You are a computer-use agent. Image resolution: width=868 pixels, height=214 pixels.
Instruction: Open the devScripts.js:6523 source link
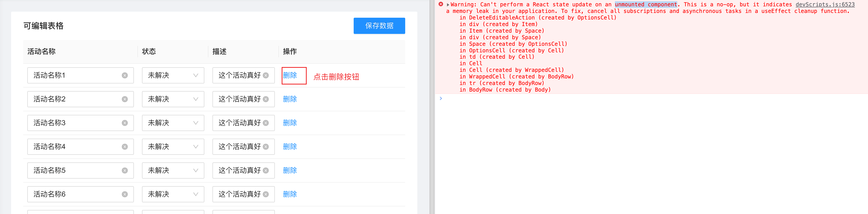click(x=825, y=4)
